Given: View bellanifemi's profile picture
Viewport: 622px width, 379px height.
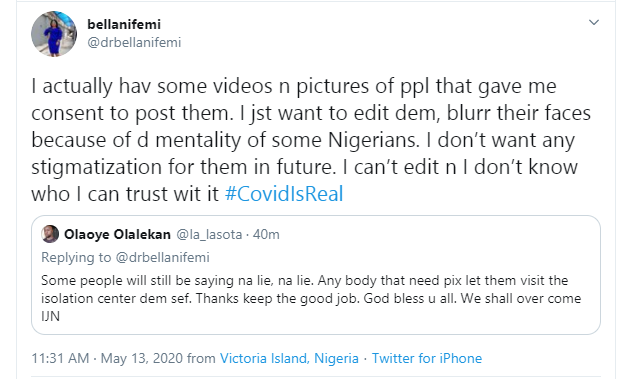Looking at the screenshot, I should pos(54,34).
